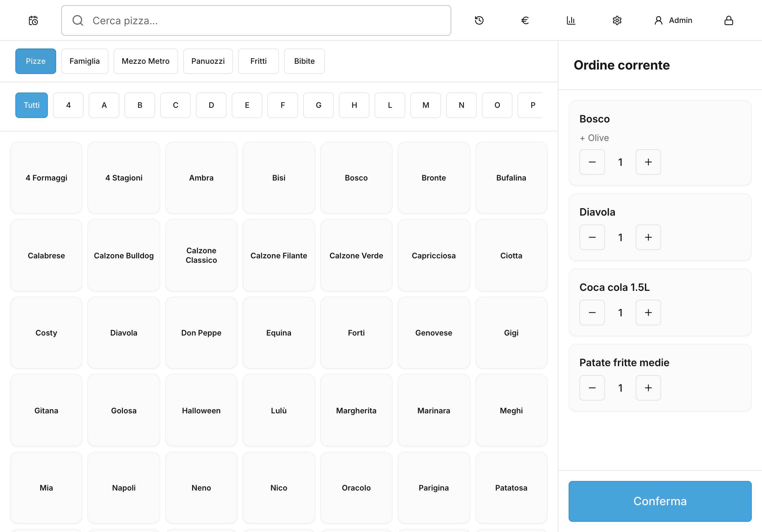Filter pizzas by letter G
The height and width of the screenshot is (532, 762).
pos(318,105)
